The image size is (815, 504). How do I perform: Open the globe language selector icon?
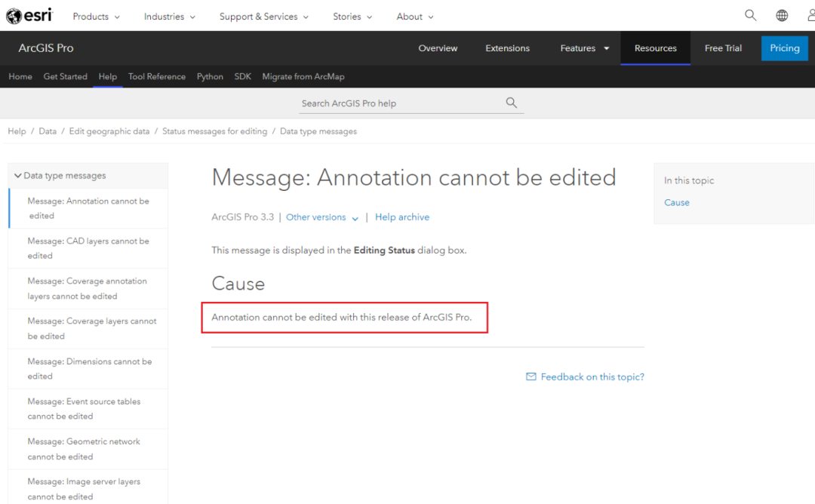782,16
